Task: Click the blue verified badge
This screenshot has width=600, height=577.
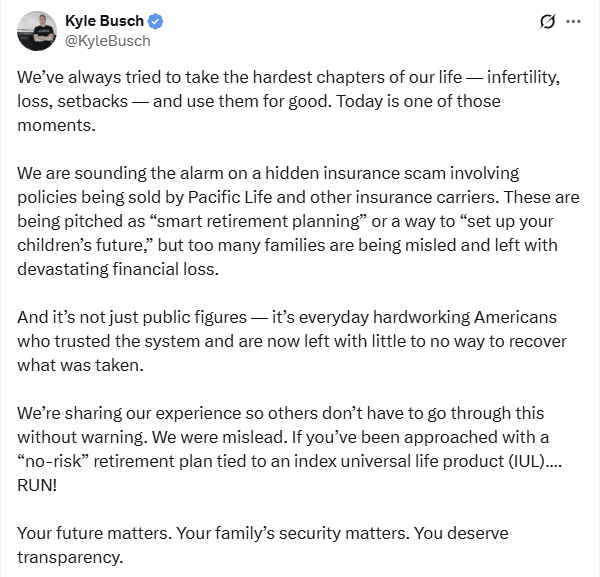Action: (156, 21)
